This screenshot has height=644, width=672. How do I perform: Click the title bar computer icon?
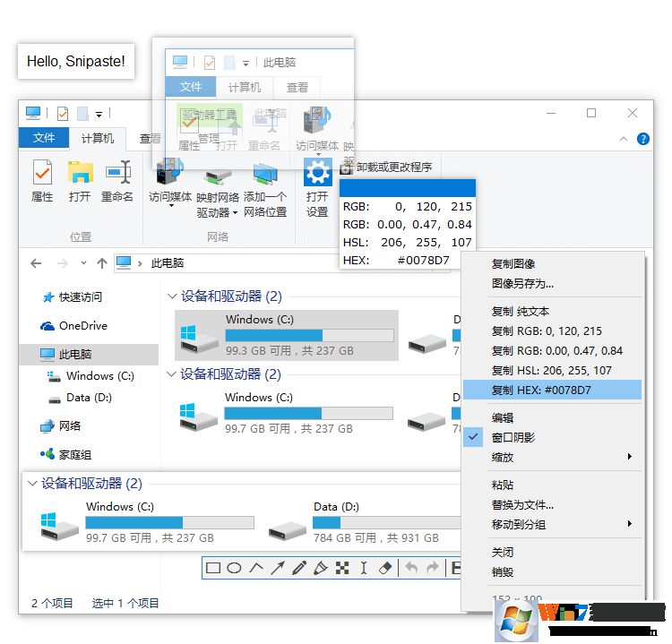coord(33,113)
